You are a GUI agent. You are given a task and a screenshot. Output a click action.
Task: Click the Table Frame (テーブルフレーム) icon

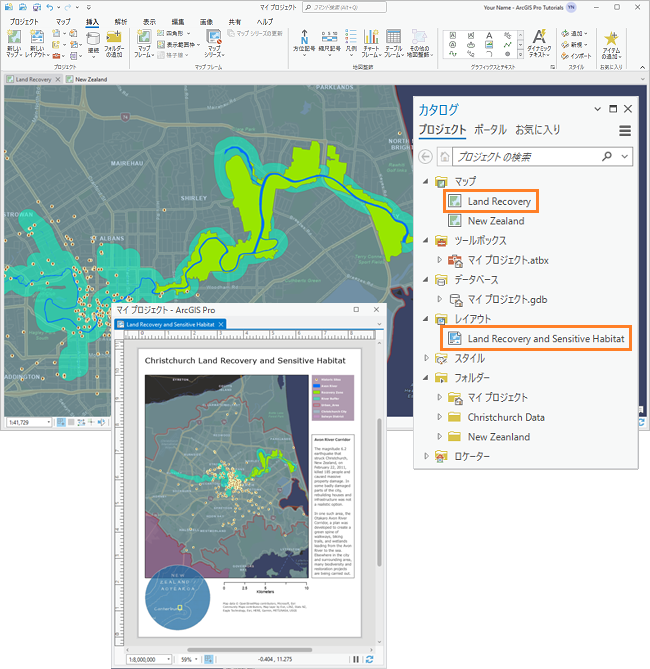(393, 37)
